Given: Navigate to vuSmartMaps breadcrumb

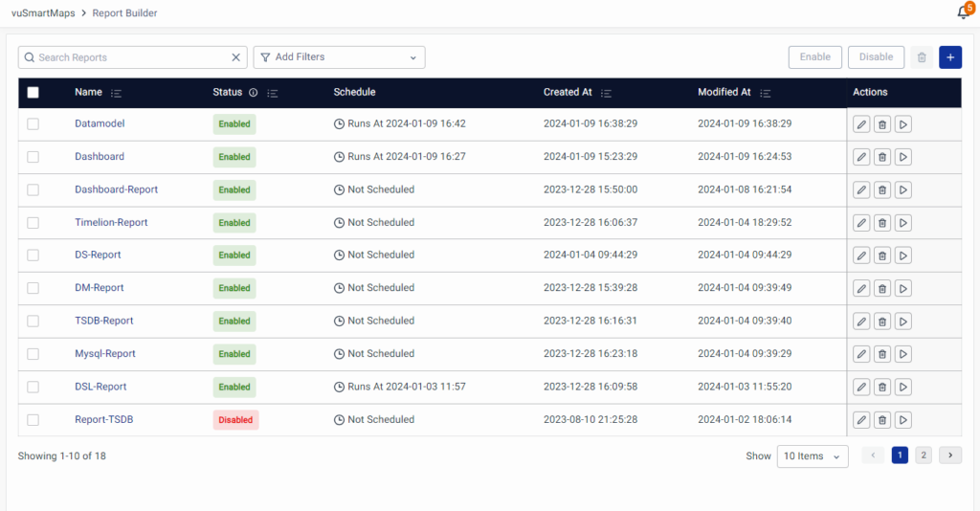Looking at the screenshot, I should (x=43, y=13).
